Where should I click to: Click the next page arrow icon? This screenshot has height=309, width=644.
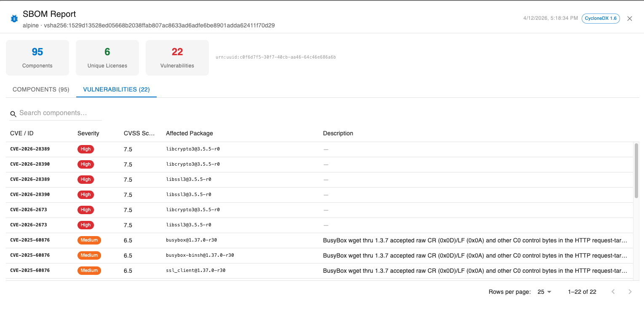[630, 291]
